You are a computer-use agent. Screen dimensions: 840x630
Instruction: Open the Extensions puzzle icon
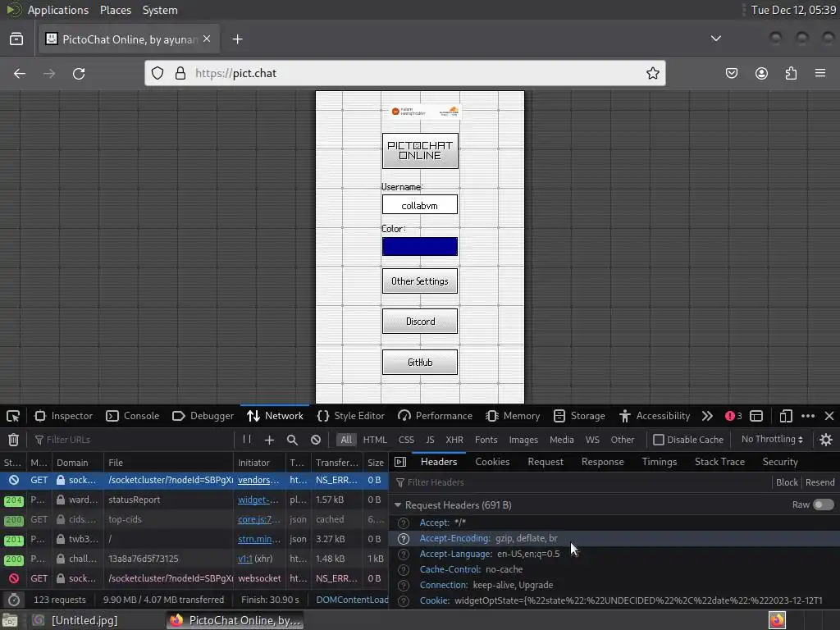tap(791, 73)
